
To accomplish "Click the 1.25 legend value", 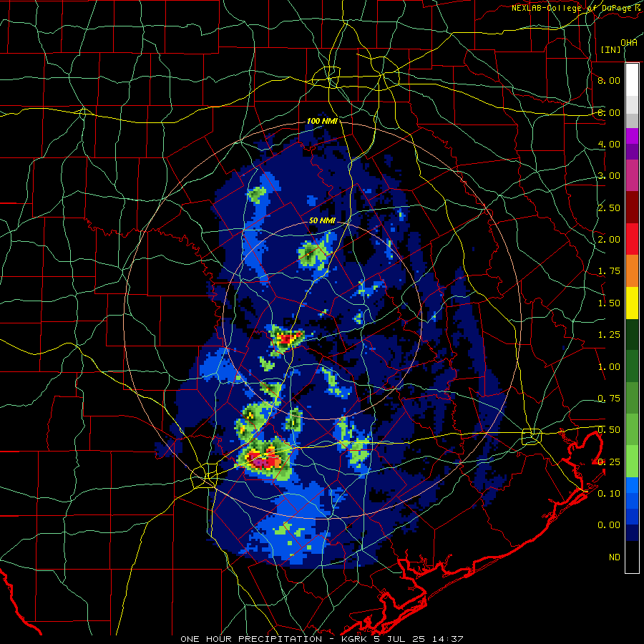I will click(609, 335).
